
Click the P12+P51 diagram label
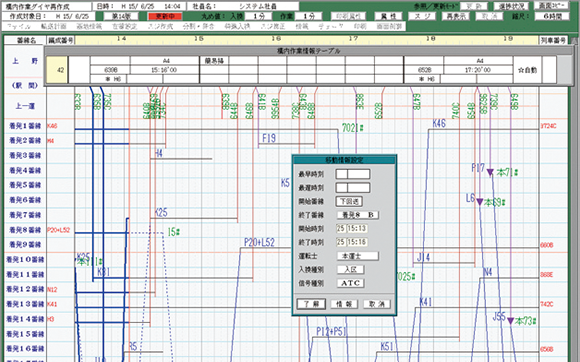coord(331,331)
